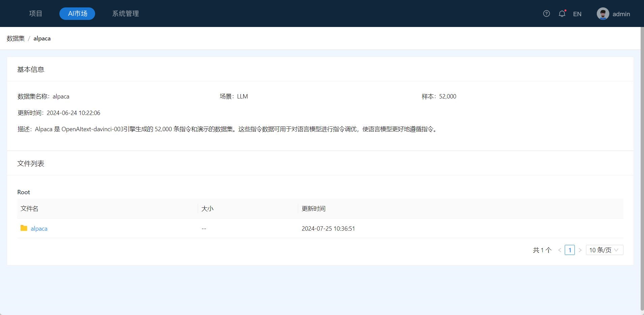Go to previous page arrow in pagination
Image resolution: width=644 pixels, height=315 pixels.
tap(560, 250)
